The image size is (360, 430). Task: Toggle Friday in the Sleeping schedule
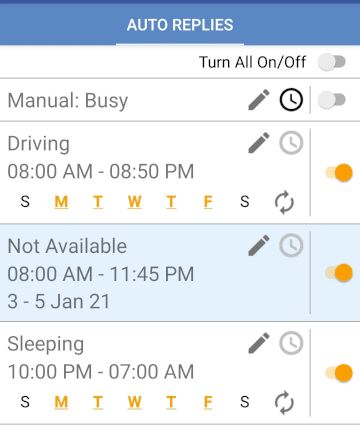[x=208, y=402]
